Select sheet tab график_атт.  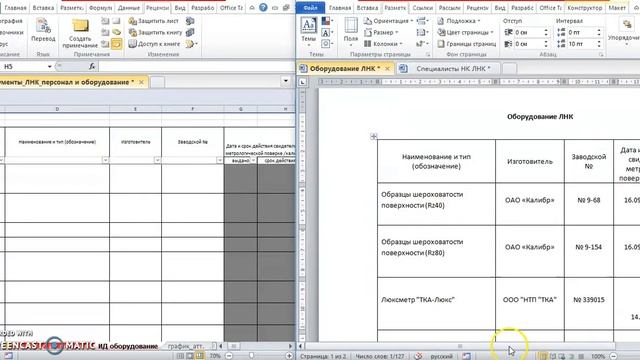click(186, 346)
